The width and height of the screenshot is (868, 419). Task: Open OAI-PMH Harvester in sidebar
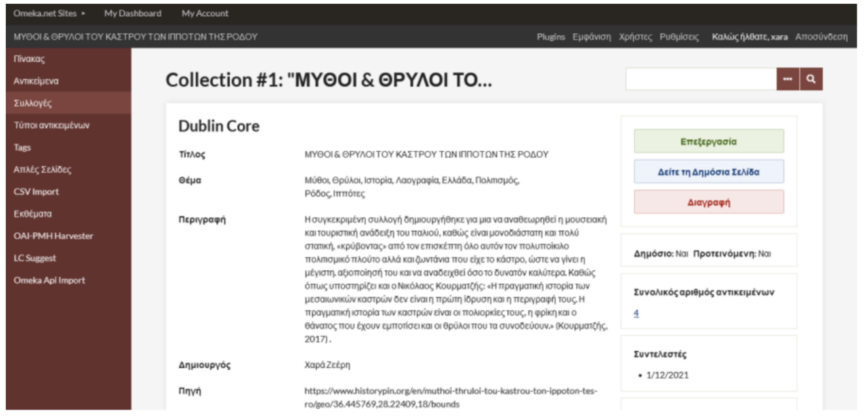[53, 236]
